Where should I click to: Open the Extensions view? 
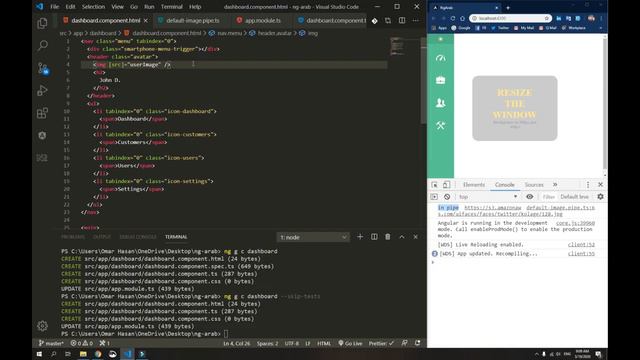click(42, 113)
